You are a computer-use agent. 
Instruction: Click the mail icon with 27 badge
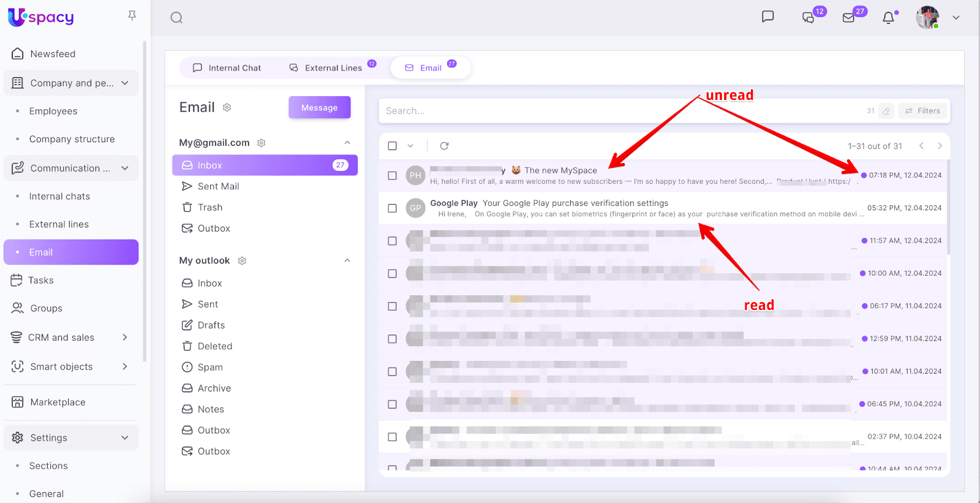click(x=849, y=18)
